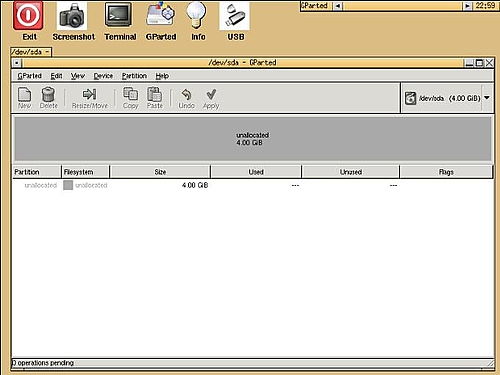The height and width of the screenshot is (375, 500).
Task: Sort by the Flags column header
Action: tap(446, 172)
